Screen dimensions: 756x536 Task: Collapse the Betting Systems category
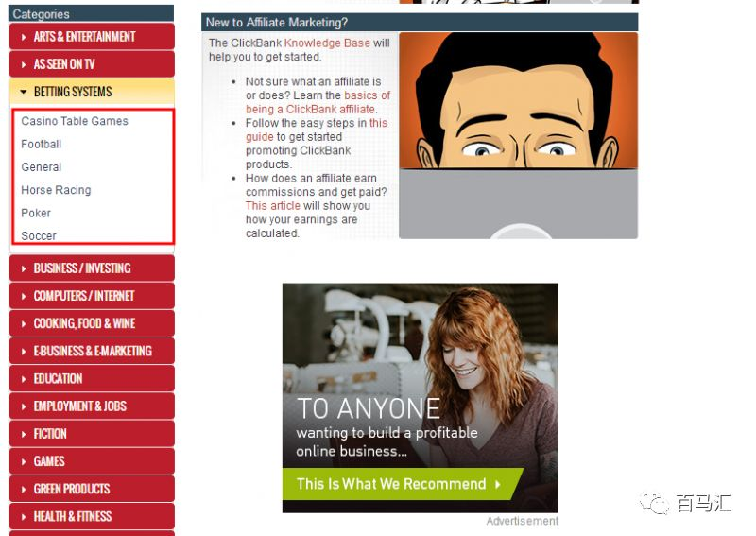[x=92, y=92]
